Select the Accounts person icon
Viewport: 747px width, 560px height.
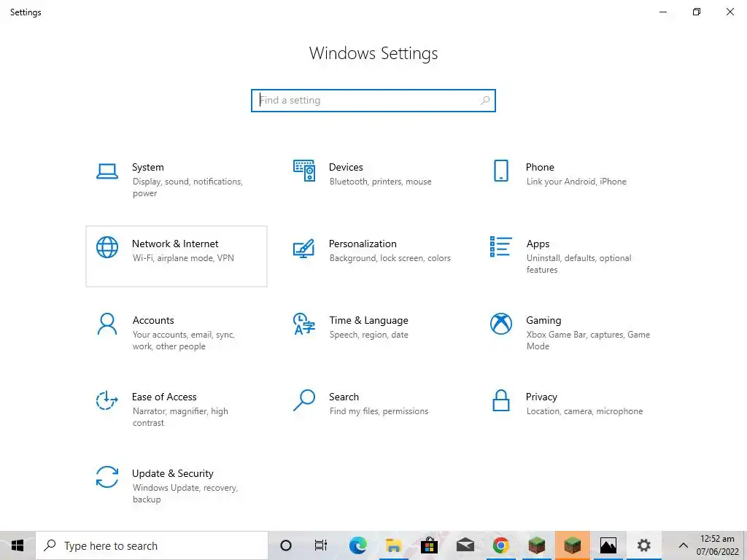point(107,324)
